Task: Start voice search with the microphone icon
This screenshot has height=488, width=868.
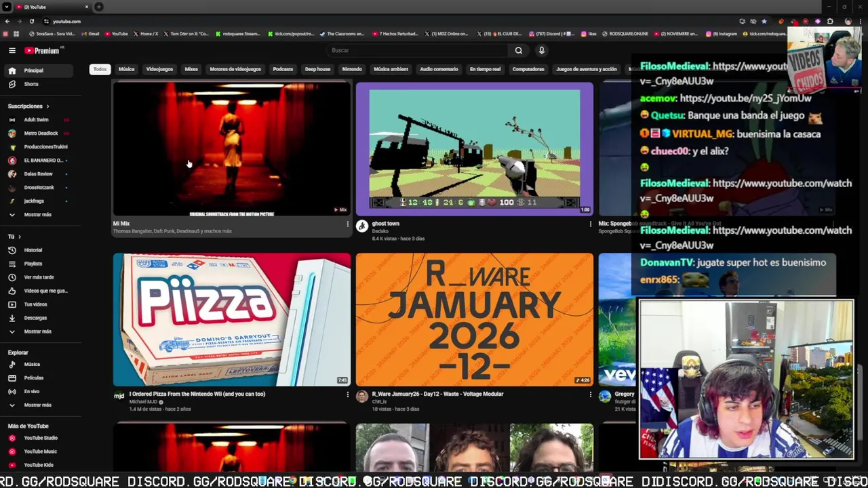Action: click(x=541, y=50)
